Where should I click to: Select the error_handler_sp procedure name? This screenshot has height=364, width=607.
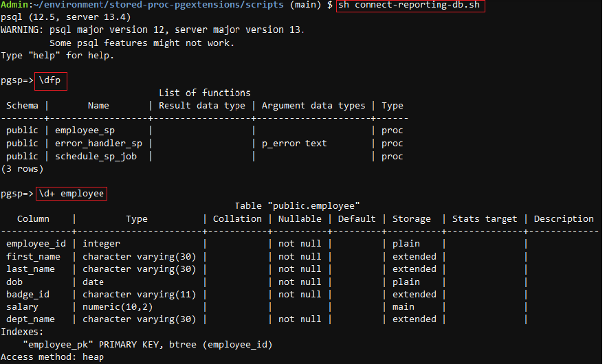(98, 144)
